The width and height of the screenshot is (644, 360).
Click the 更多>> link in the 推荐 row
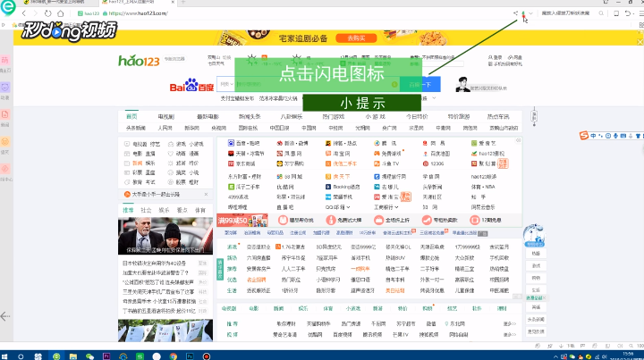[x=509, y=324]
